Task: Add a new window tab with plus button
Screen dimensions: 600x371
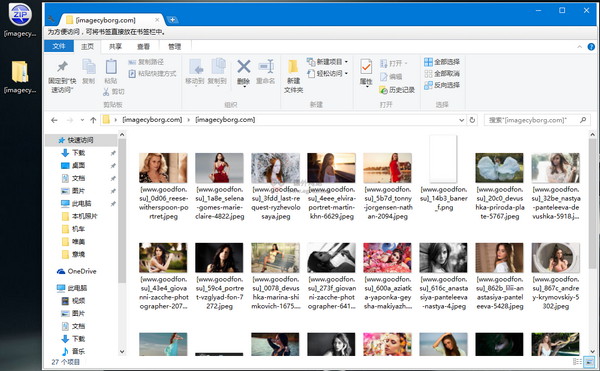Action: pyautogui.click(x=173, y=20)
